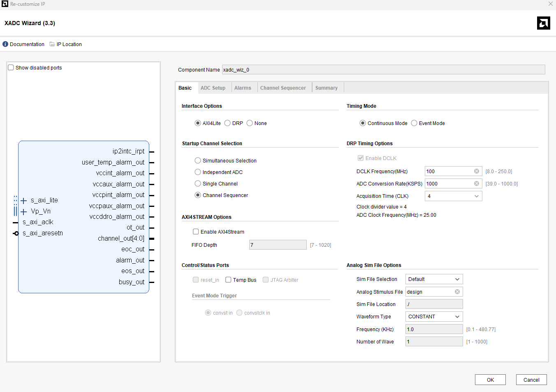This screenshot has width=556, height=392.
Task: Open the Sim File Selection dropdown
Action: (x=434, y=279)
